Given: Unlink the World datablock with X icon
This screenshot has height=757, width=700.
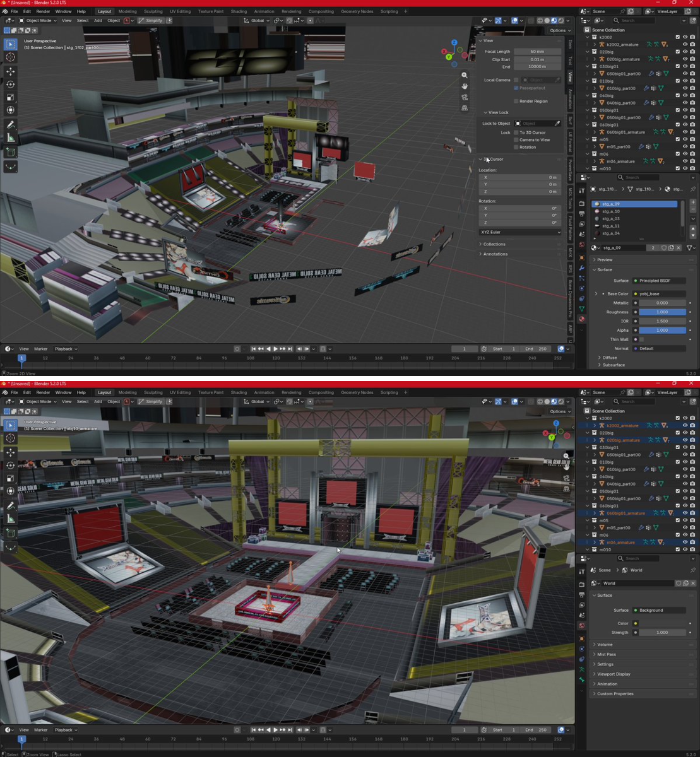Looking at the screenshot, I should (x=693, y=583).
